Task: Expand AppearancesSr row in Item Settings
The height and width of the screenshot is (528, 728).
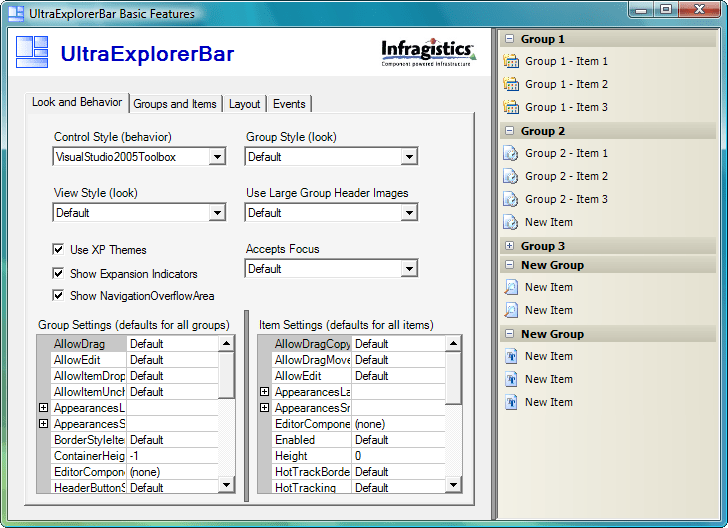Action: [x=264, y=408]
